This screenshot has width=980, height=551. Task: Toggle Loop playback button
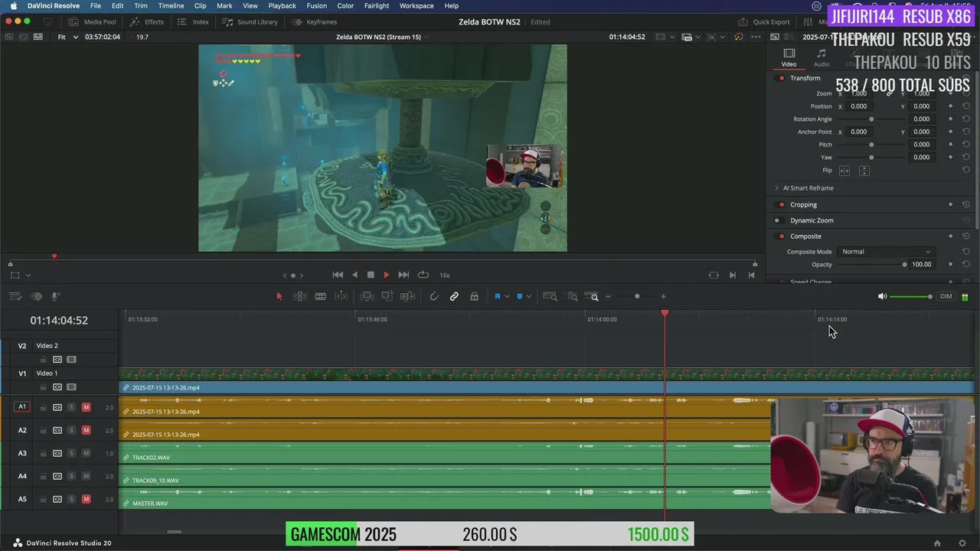[423, 275]
